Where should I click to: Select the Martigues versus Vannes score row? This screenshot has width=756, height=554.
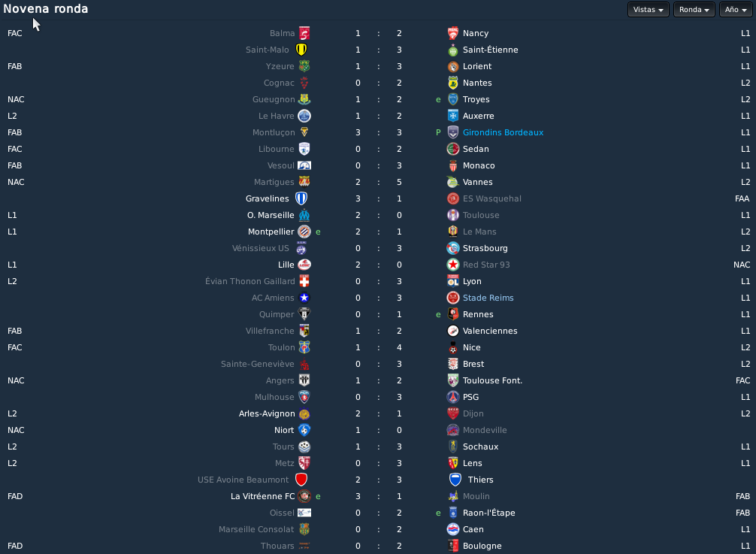pos(378,182)
